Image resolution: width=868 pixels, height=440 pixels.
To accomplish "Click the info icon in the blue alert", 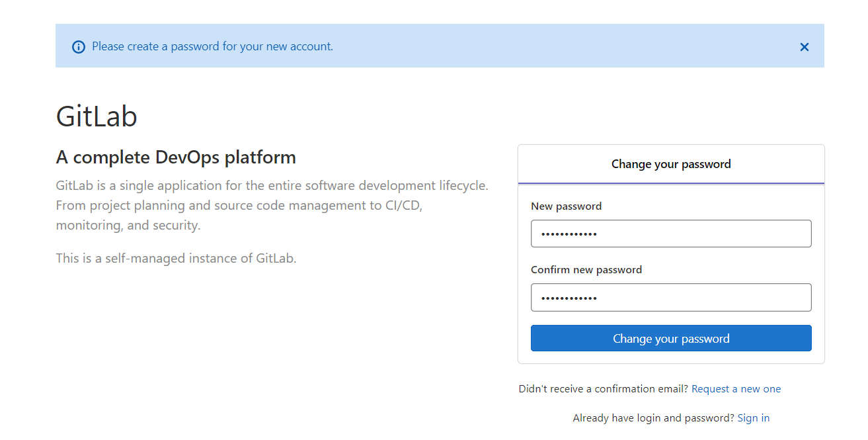I will 79,47.
